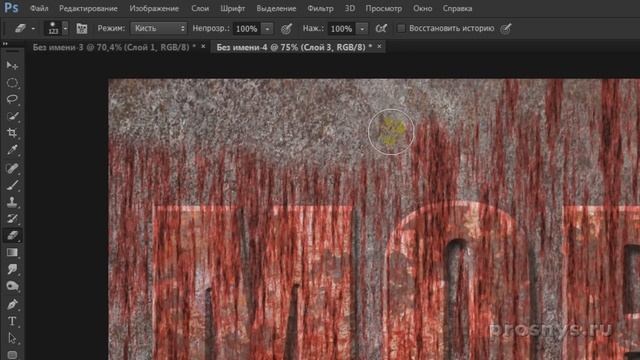Select the Quick Selection tool
Screen dimensions: 640x360
coord(12,116)
